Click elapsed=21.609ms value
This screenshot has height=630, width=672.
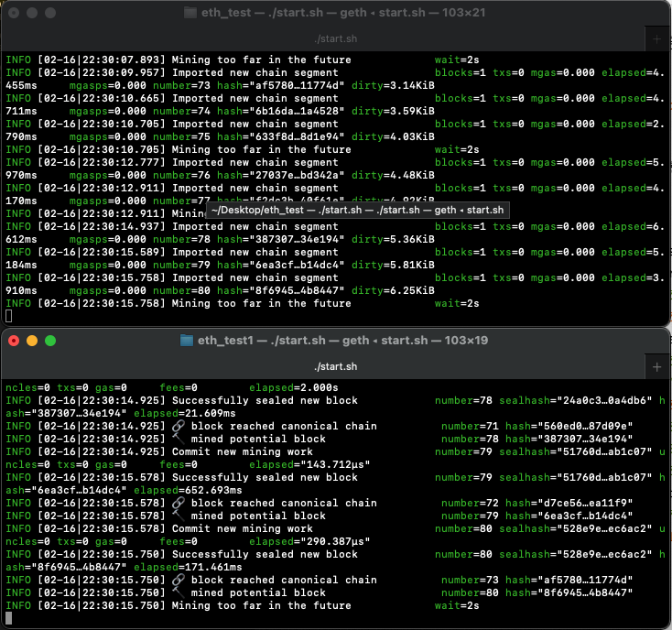coord(185,414)
